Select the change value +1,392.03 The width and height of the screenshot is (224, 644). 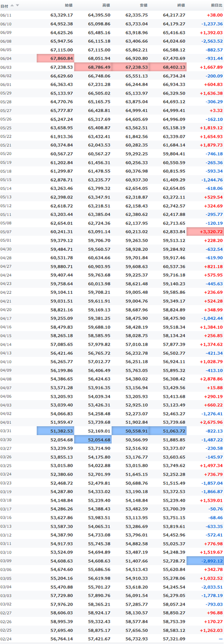(x=211, y=32)
